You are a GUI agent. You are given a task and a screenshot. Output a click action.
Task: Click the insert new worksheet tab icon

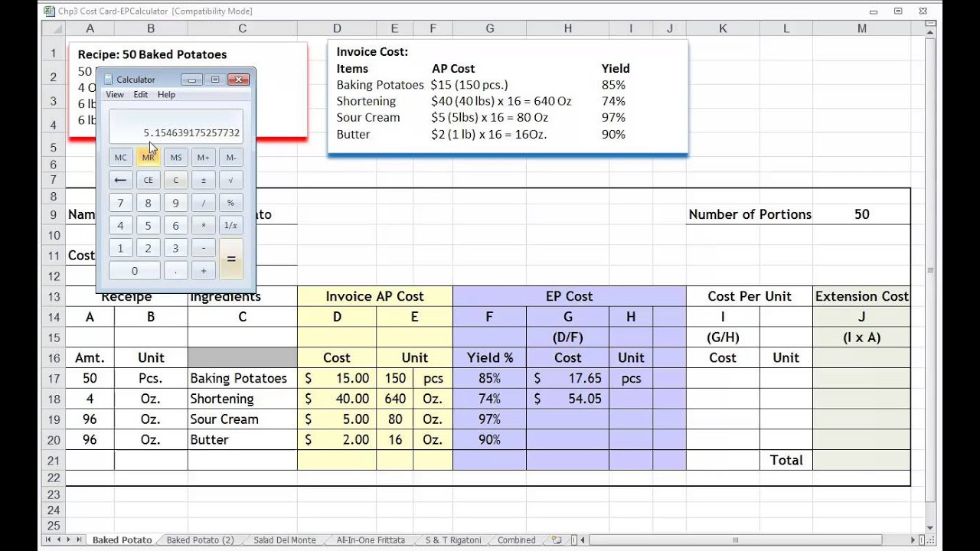click(x=557, y=540)
